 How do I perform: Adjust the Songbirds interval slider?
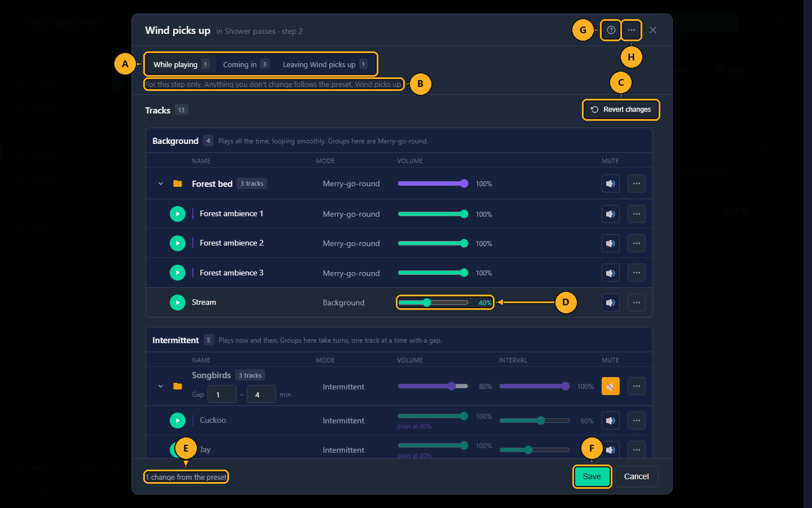[535, 386]
